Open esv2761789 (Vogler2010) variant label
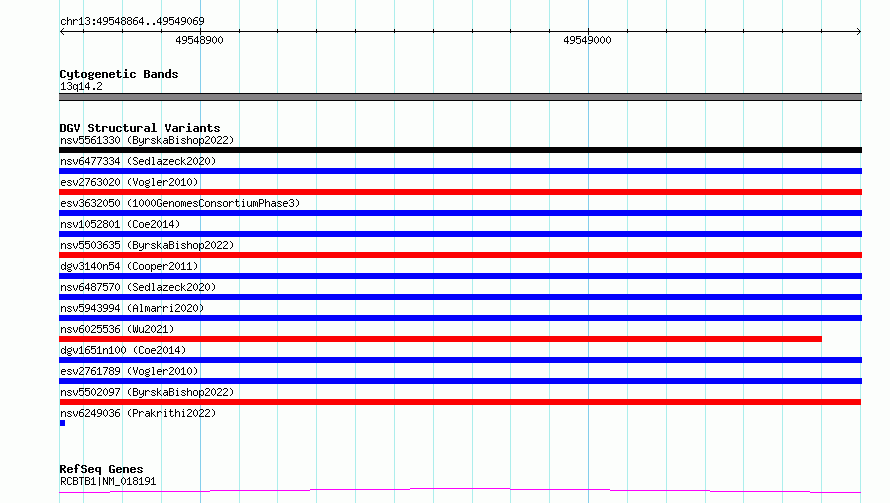 click(129, 371)
